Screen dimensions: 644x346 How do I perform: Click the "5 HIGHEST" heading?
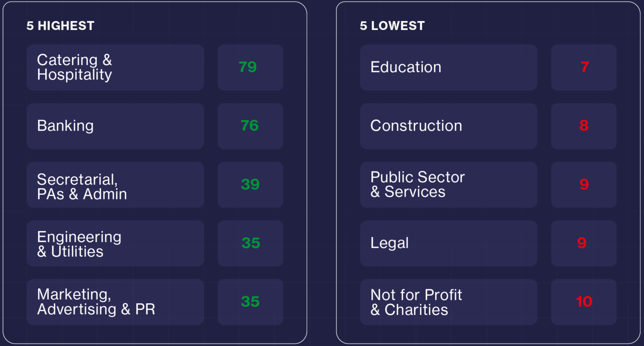pyautogui.click(x=60, y=26)
